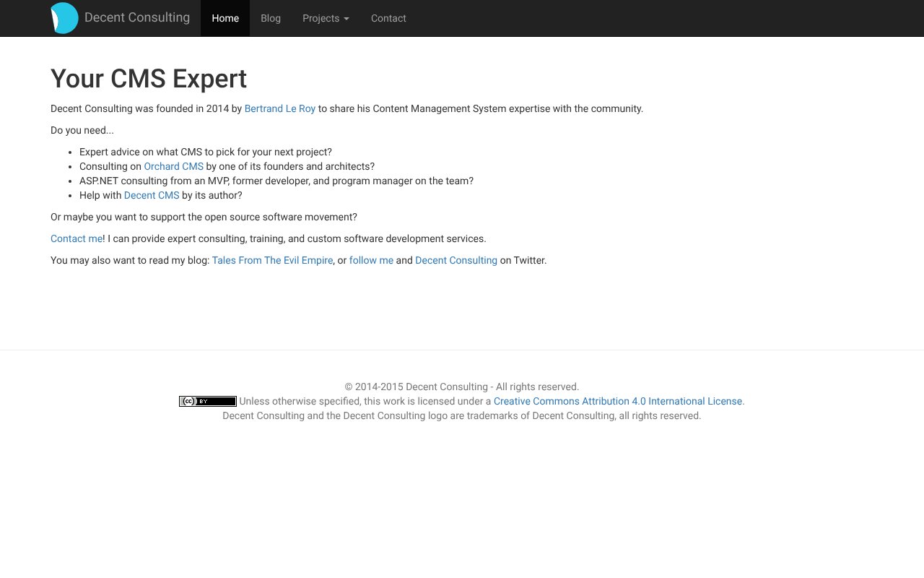The height and width of the screenshot is (578, 924).
Task: Open the Bertrand Le Roy link
Action: pyautogui.click(x=280, y=108)
